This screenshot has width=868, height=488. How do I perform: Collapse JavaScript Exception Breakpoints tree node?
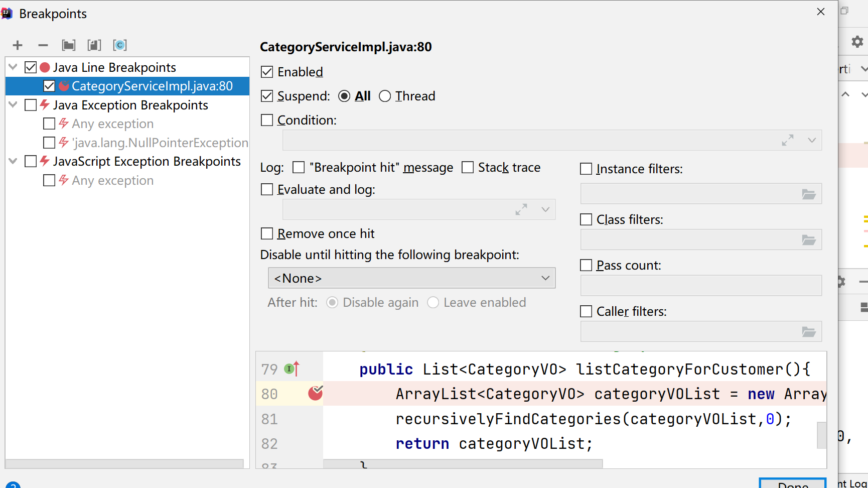[14, 161]
